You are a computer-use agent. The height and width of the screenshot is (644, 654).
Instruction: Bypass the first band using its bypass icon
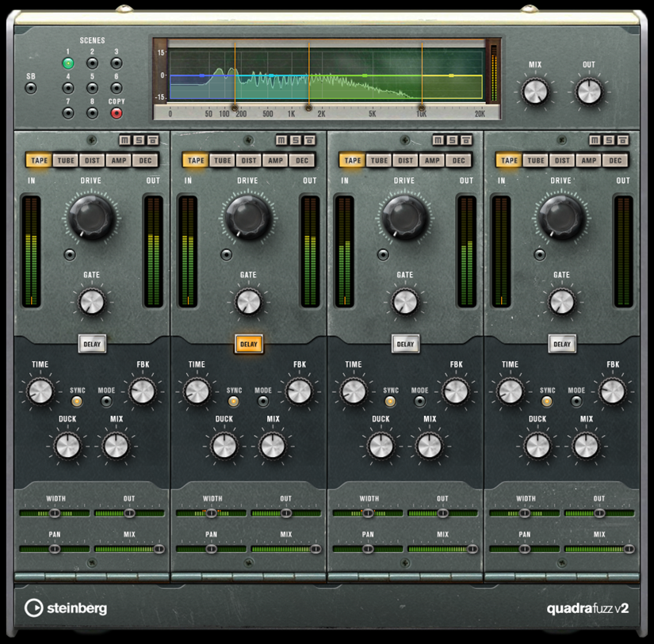click(153, 140)
